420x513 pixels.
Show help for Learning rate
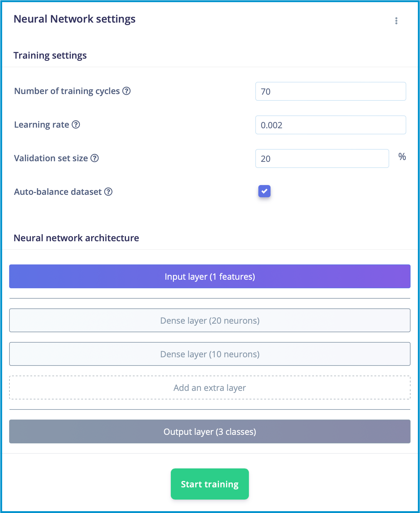pyautogui.click(x=76, y=125)
